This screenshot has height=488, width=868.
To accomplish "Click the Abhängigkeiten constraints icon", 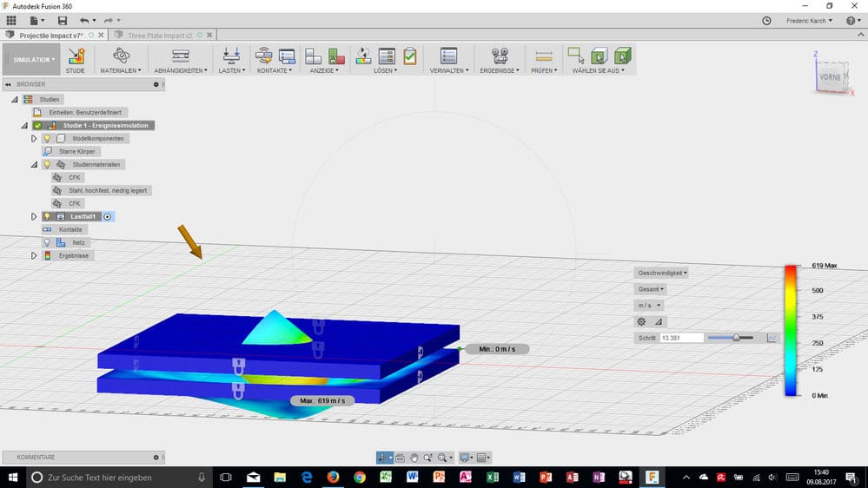I will pos(181,56).
